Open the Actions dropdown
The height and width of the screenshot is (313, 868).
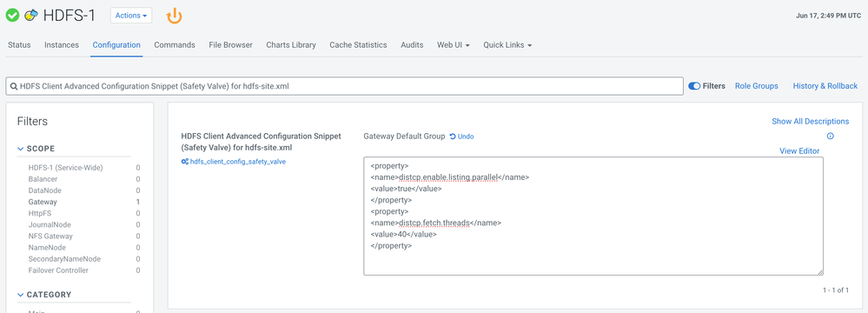(131, 16)
